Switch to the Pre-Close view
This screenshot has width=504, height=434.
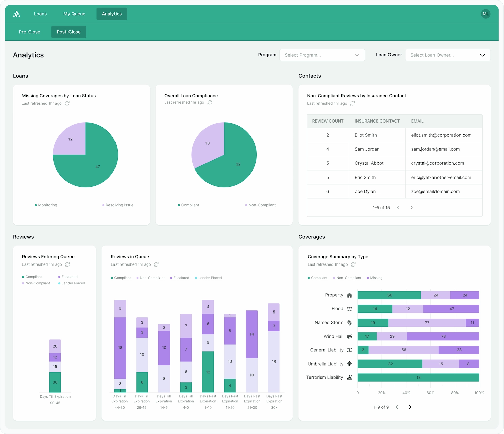coord(30,32)
